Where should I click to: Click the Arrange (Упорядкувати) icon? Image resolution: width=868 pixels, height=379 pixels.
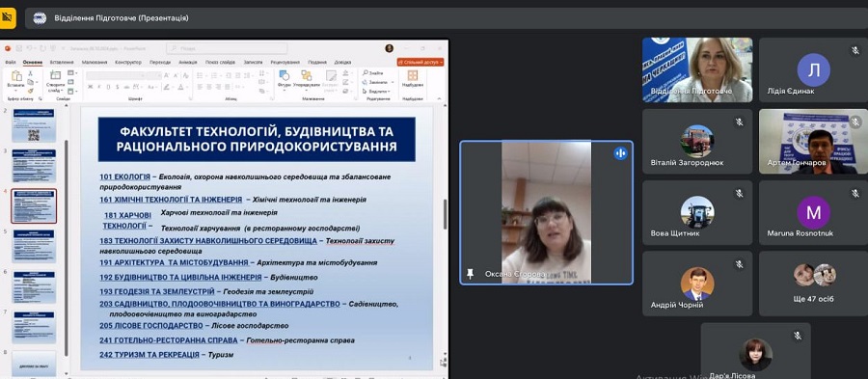coord(306,75)
